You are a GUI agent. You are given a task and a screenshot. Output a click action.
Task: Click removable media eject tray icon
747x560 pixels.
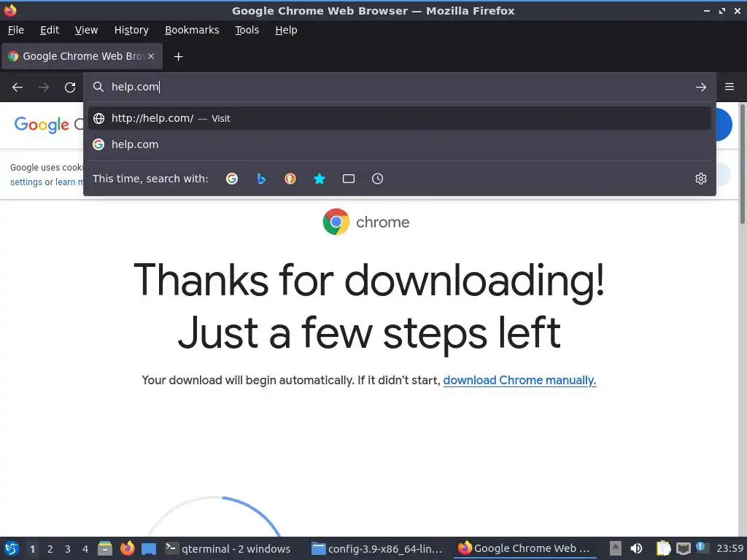616,548
